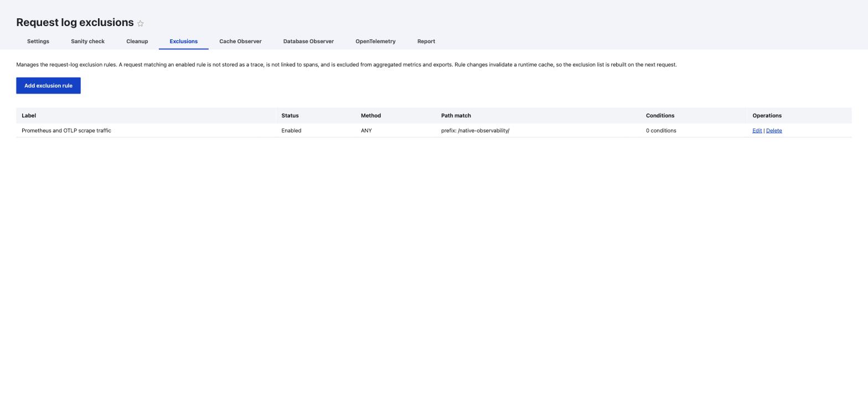The image size is (868, 420).
Task: Click the 'Request log exclusions' page title
Action: point(75,23)
